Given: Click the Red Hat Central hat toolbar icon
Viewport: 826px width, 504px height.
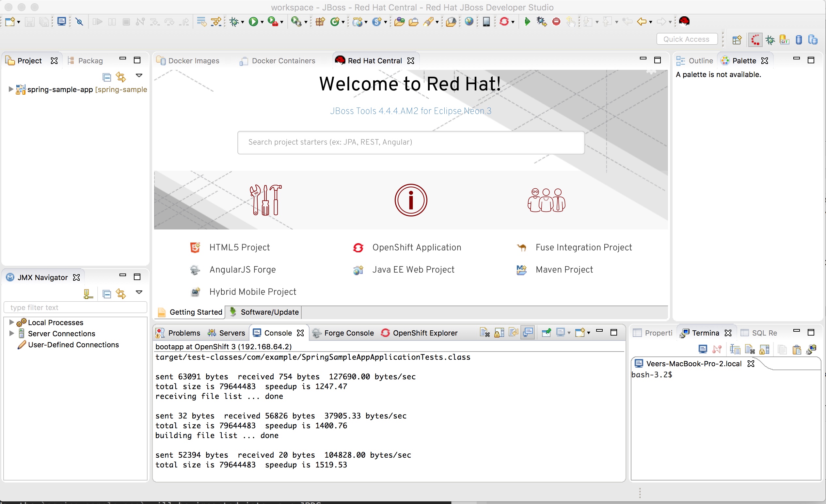Looking at the screenshot, I should coord(684,21).
